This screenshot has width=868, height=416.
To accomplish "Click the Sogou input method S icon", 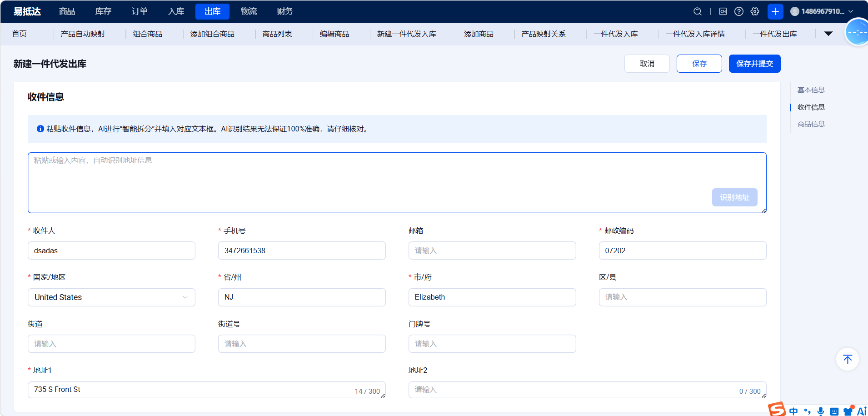I will pos(777,409).
